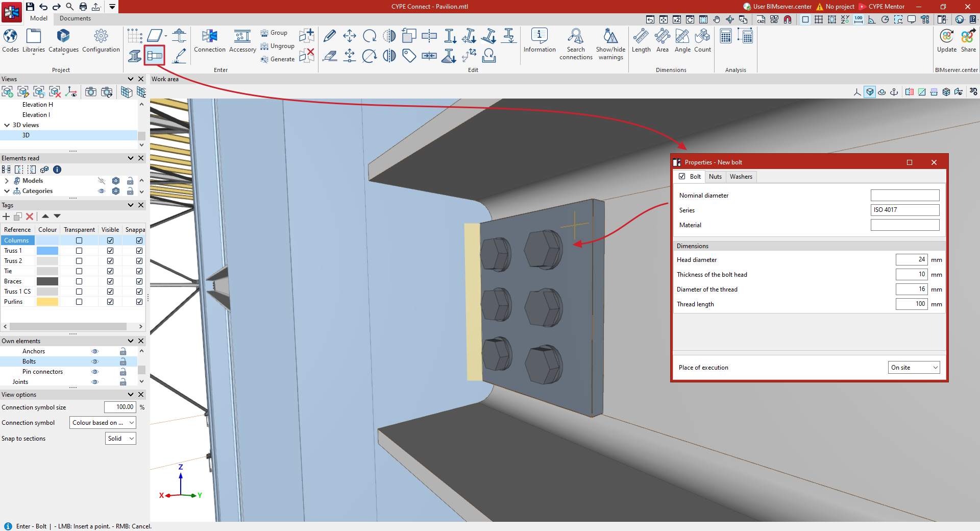Move selected tag up

(x=45, y=216)
